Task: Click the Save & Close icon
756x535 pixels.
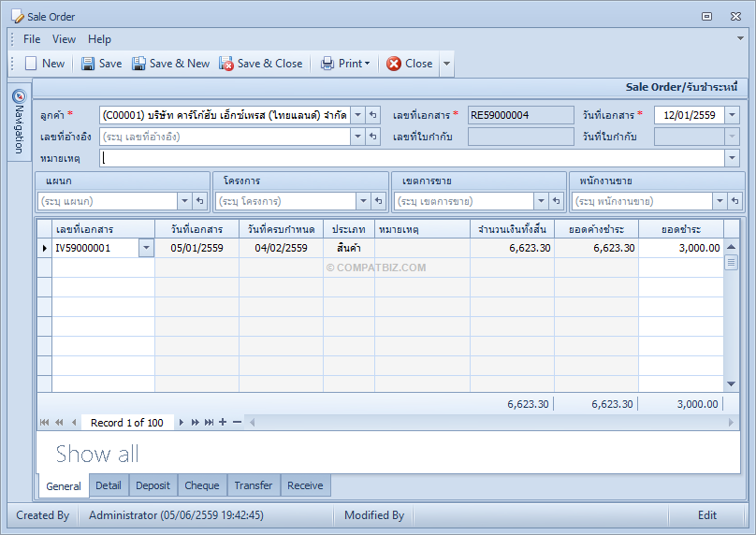Action: coord(226,64)
